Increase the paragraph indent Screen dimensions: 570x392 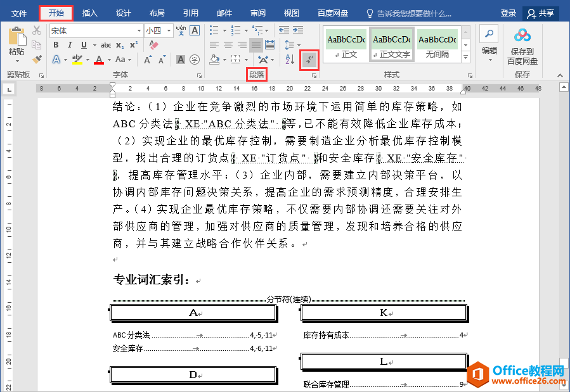click(x=298, y=30)
